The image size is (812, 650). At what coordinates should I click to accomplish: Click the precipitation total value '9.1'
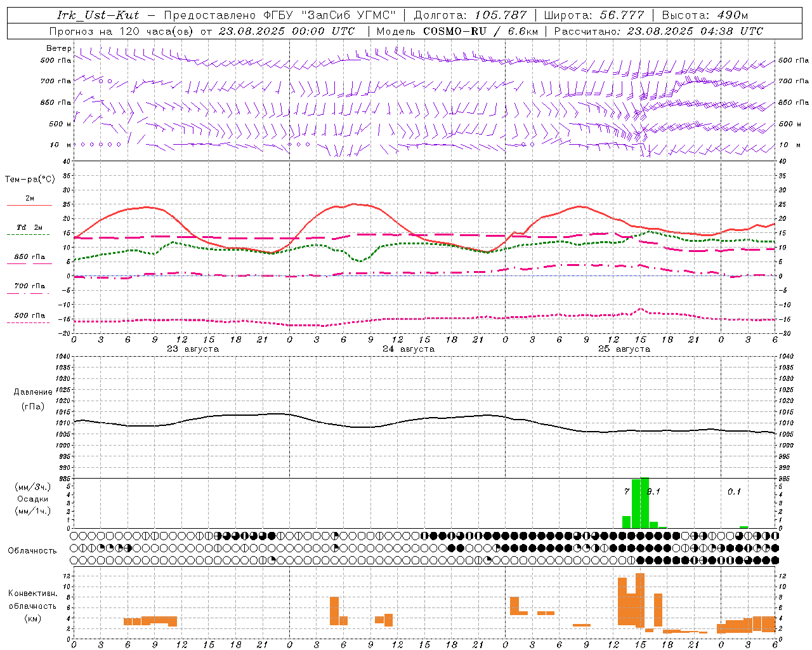[653, 491]
